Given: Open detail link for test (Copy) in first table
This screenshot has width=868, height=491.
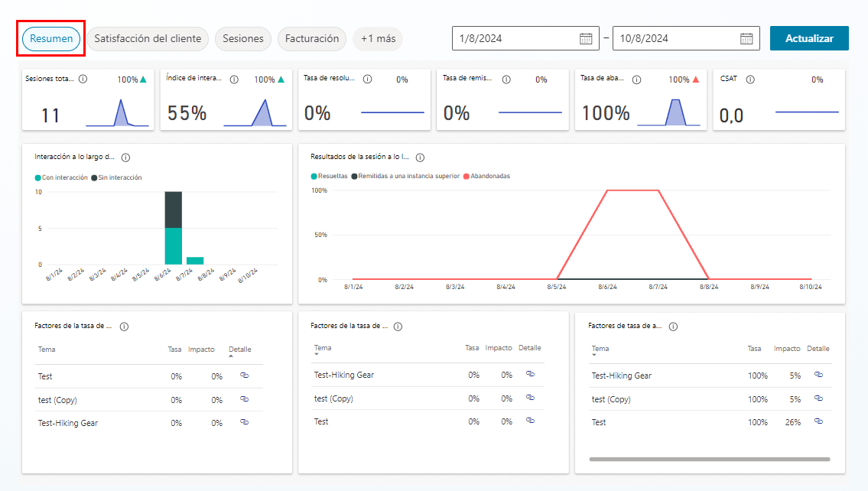Looking at the screenshot, I should 244,399.
